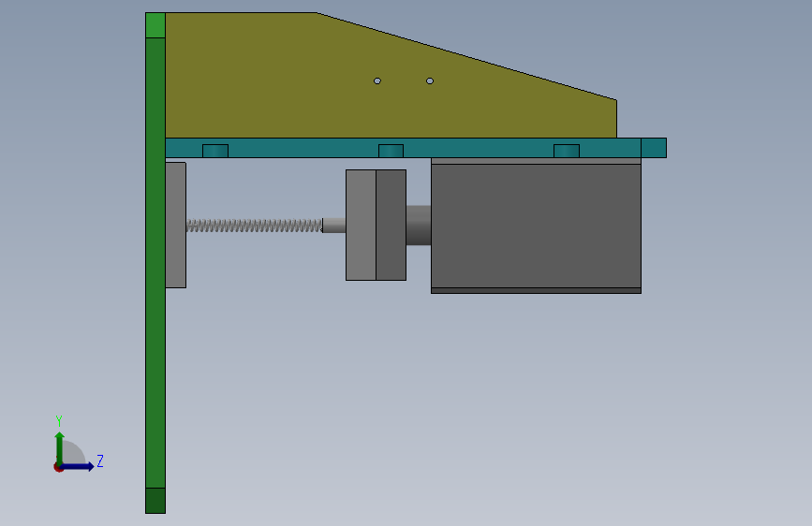Select the dark gray half of the coupling block
812x526 pixels.
391,226
